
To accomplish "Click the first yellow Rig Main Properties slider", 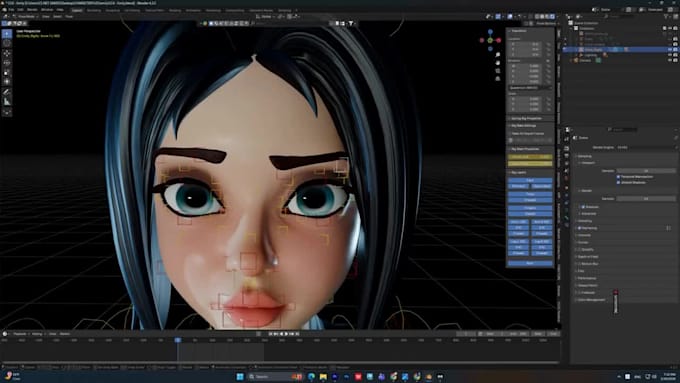I will 530,157.
